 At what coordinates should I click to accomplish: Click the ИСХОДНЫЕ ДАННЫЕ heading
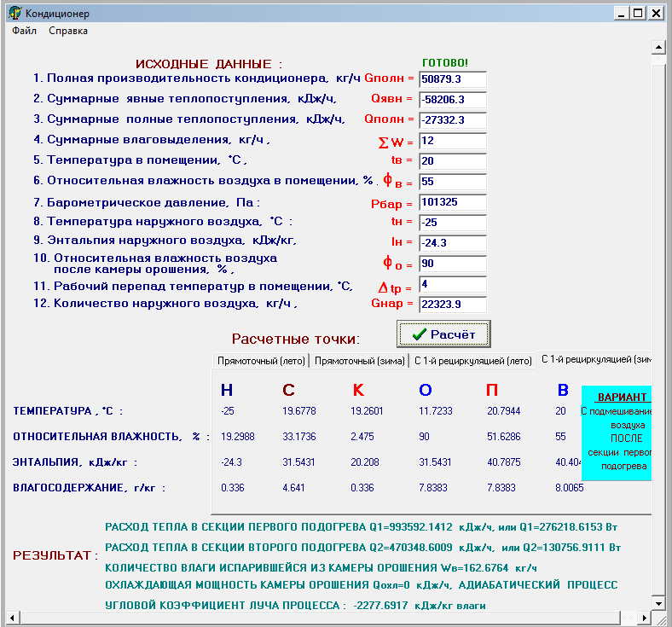point(209,64)
